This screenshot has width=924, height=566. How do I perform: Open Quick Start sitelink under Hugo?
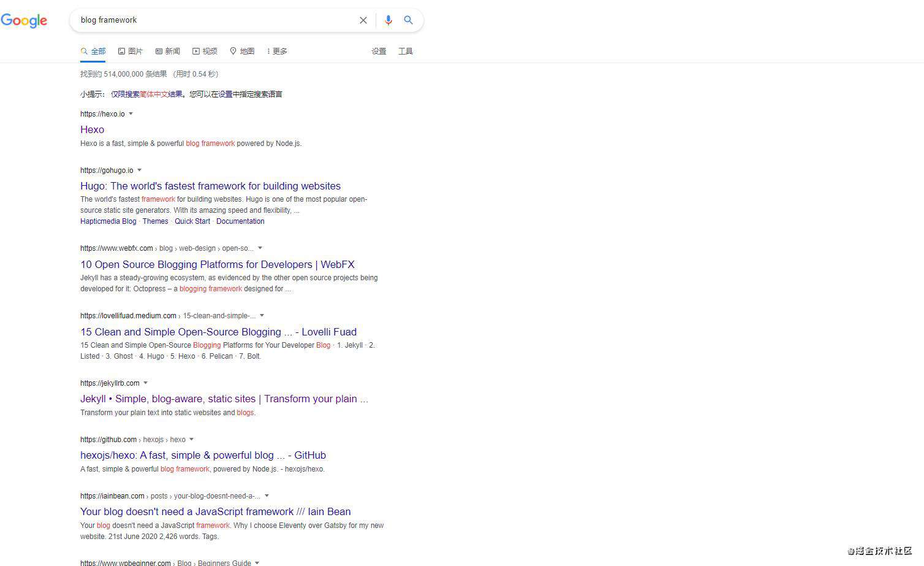pyautogui.click(x=192, y=221)
